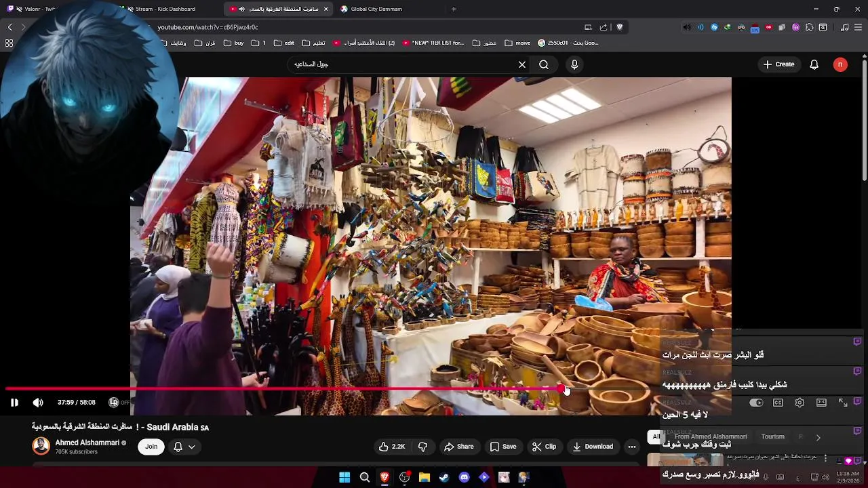This screenshot has width=868, height=488.
Task: Start voice search with microphone
Action: pyautogui.click(x=574, y=64)
